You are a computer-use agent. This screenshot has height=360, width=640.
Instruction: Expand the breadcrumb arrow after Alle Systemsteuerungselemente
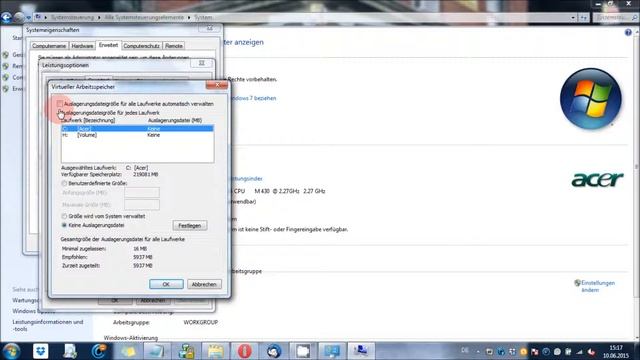pyautogui.click(x=189, y=18)
